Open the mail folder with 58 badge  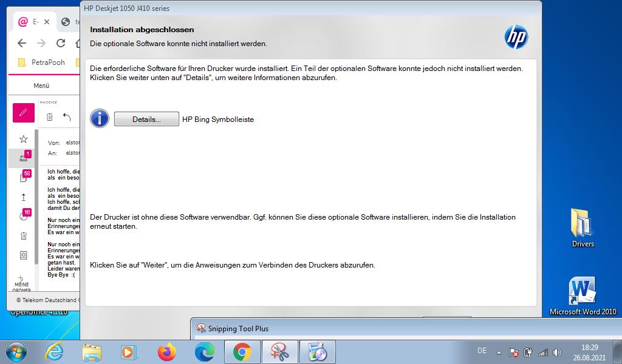click(x=24, y=177)
